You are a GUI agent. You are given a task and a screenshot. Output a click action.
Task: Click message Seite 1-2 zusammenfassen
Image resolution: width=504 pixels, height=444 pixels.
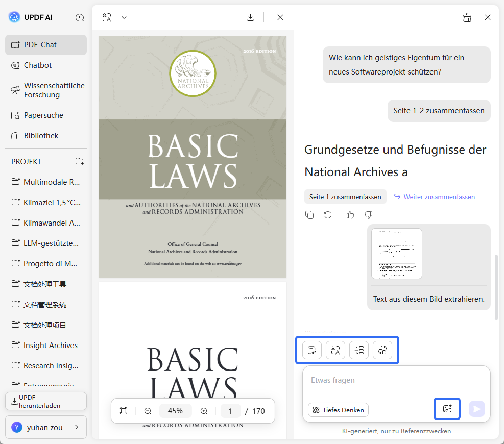pyautogui.click(x=439, y=111)
